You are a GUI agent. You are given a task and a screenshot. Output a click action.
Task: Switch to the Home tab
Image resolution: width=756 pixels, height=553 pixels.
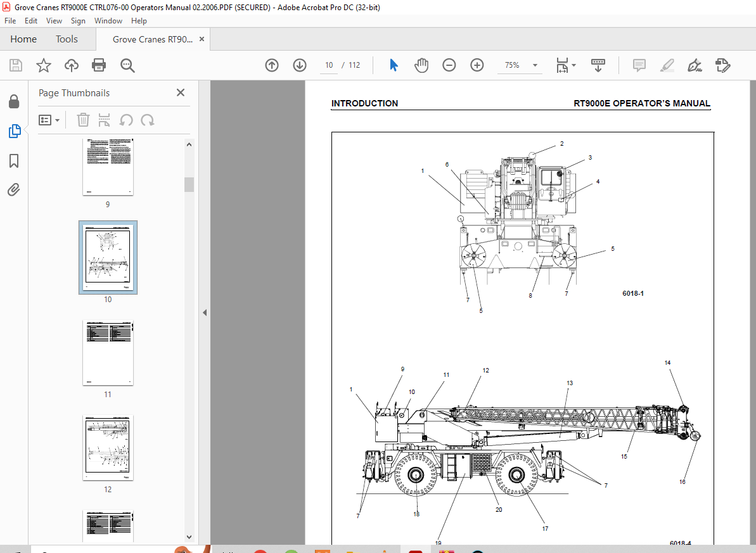(23, 39)
